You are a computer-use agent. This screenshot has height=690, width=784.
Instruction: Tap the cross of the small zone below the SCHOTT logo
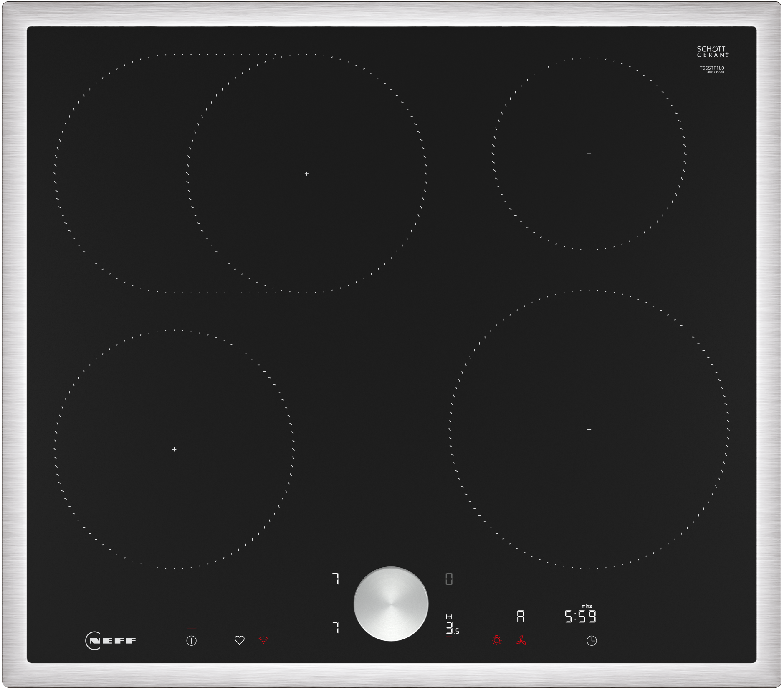click(x=589, y=154)
